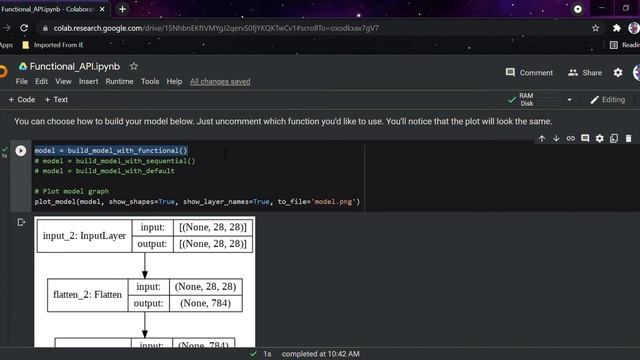Open the Reading list icon

tap(613, 45)
